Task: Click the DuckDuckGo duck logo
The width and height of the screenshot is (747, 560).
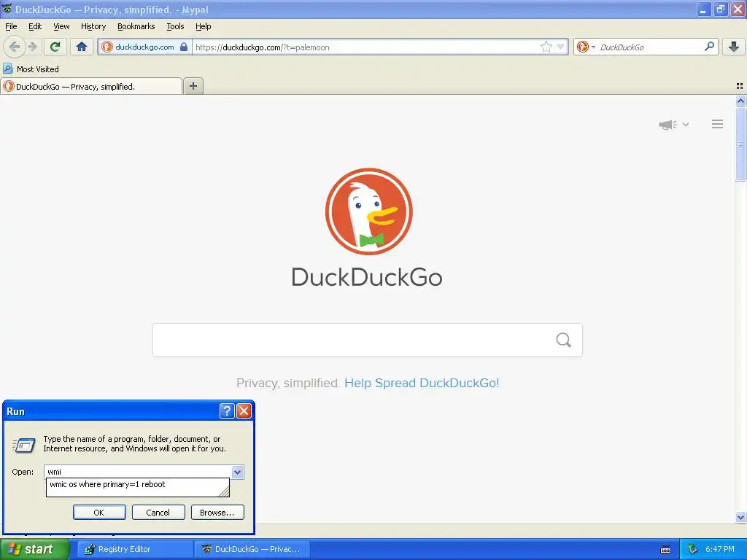Action: [368, 211]
